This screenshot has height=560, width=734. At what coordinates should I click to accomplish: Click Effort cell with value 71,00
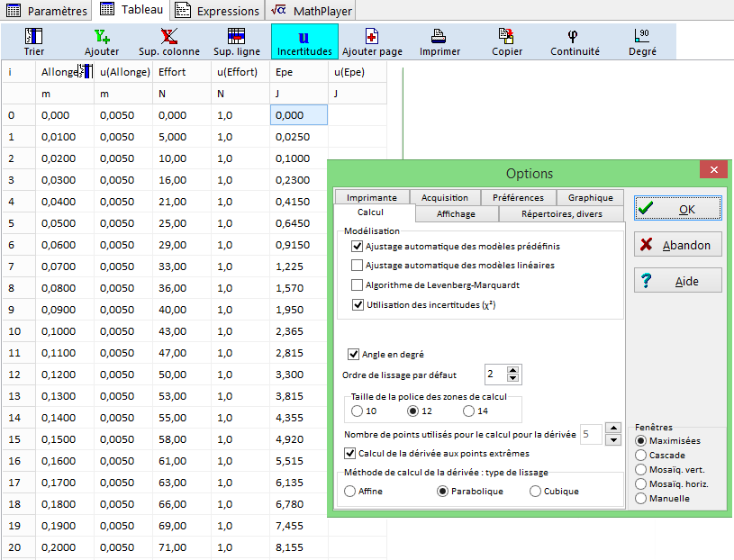click(182, 547)
